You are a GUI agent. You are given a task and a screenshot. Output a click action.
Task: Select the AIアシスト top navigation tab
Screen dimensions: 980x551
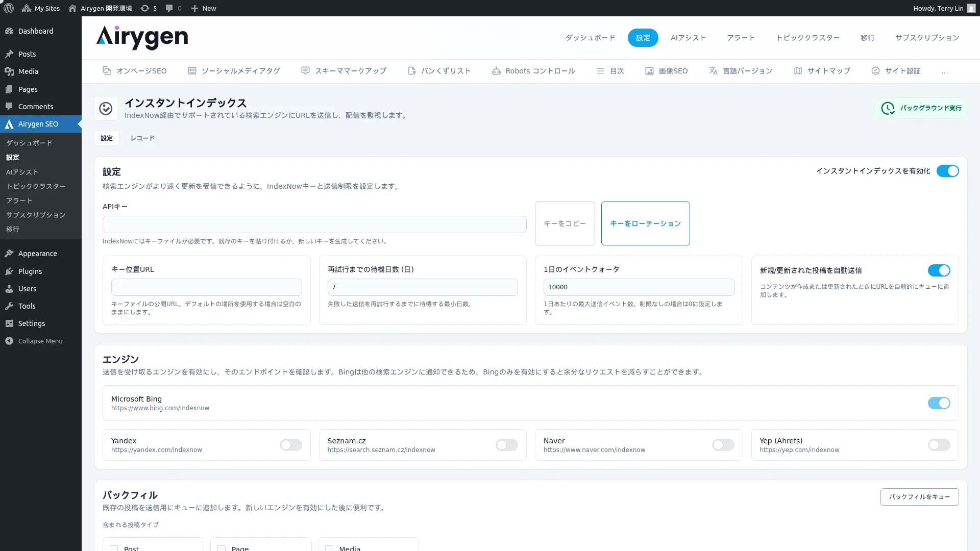coord(688,38)
